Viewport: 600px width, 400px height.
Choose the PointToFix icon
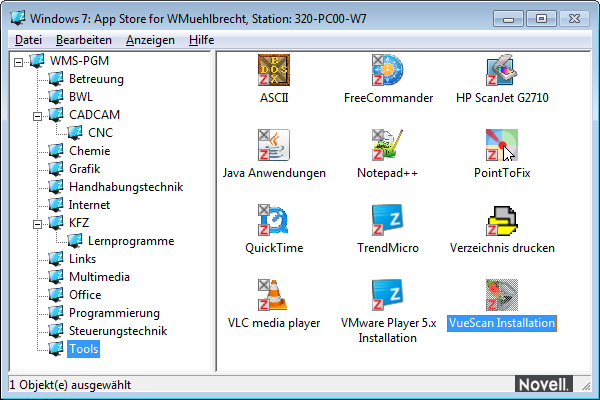pos(502,145)
